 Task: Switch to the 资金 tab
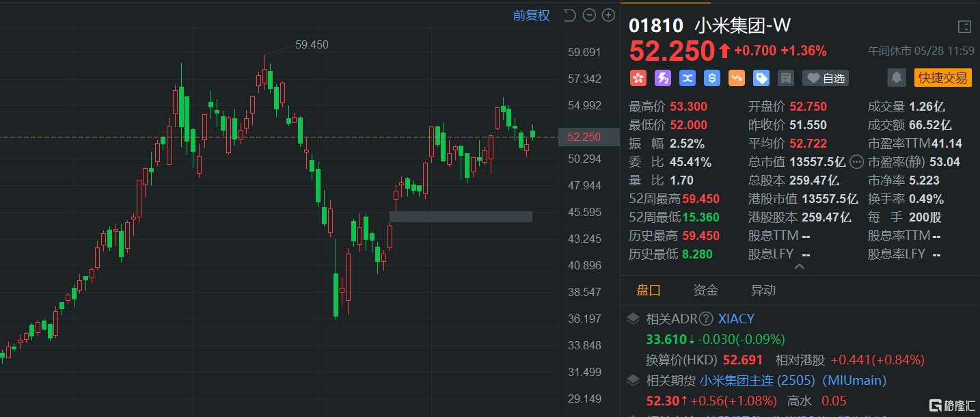(x=706, y=291)
